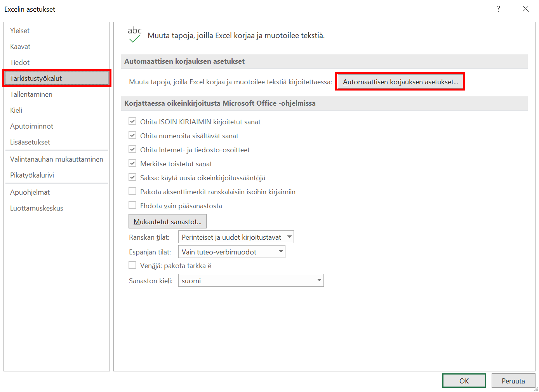Click the abc checkmark proofing icon

pos(135,35)
